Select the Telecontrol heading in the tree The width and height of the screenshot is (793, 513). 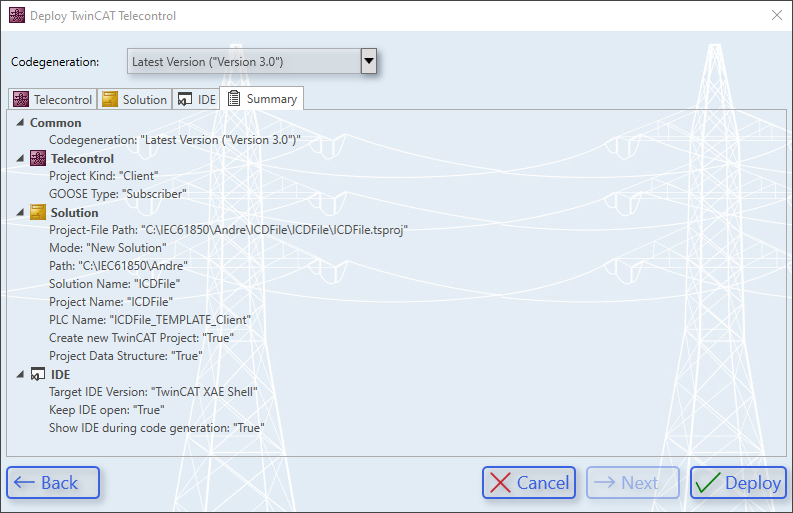pos(82,159)
